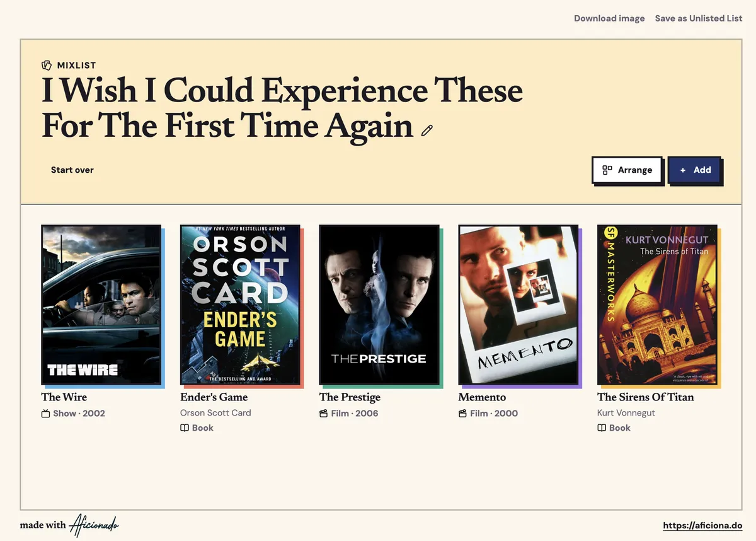Click the TV icon under The Wire

[45, 414]
